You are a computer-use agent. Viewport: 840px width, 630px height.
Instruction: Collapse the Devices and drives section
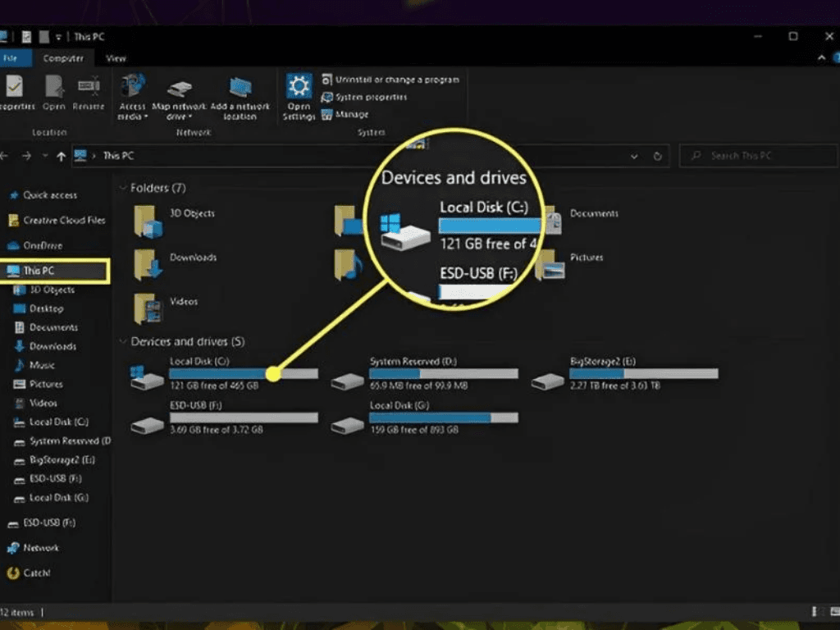pyautogui.click(x=122, y=342)
